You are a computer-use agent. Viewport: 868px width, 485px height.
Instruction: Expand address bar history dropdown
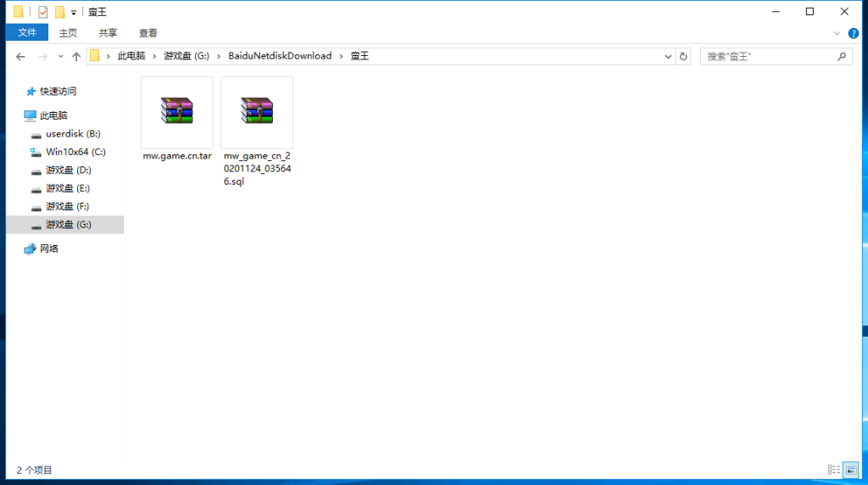(x=668, y=57)
